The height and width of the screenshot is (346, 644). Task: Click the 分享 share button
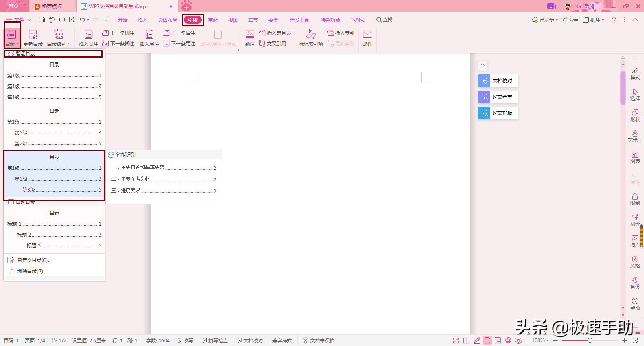[x=570, y=20]
